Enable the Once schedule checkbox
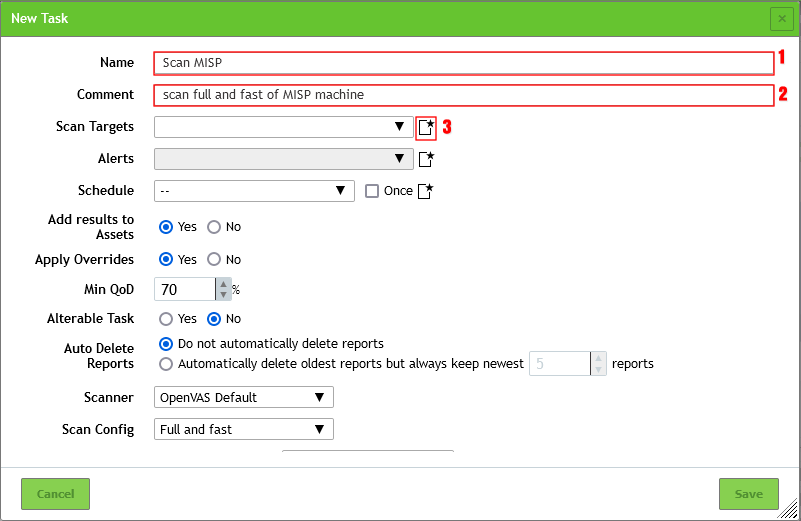The width and height of the screenshot is (801, 521). [x=372, y=191]
